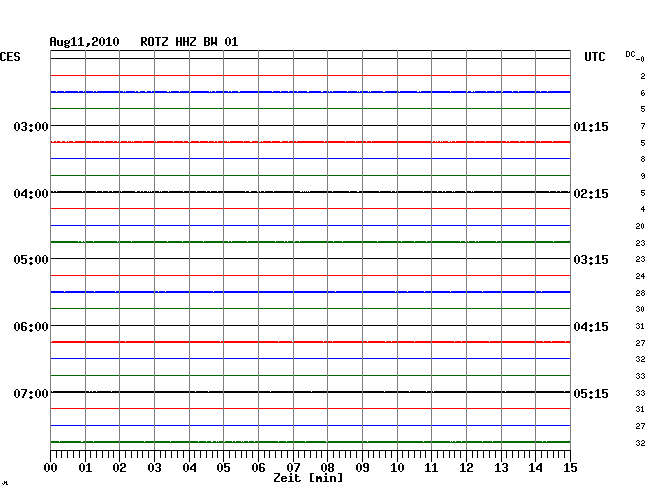Click the Zeit [min] axis title

[x=308, y=478]
